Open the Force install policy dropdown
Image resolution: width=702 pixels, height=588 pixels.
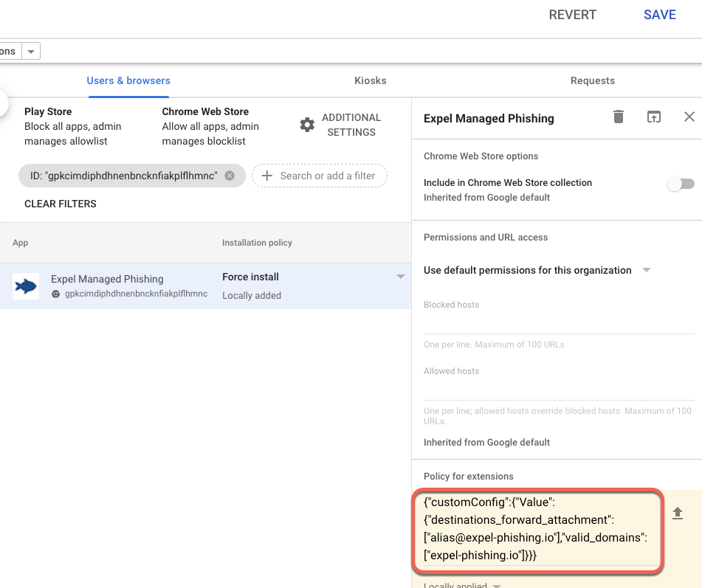click(x=400, y=277)
